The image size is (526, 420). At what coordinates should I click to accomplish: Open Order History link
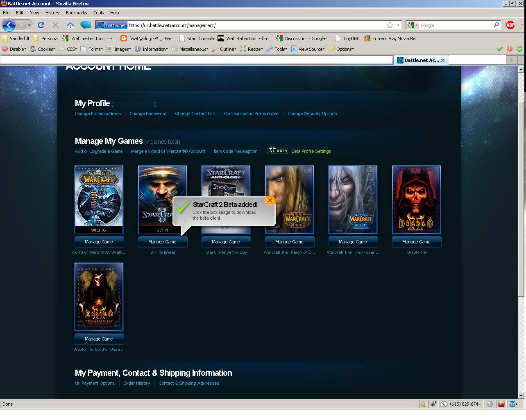coord(136,383)
